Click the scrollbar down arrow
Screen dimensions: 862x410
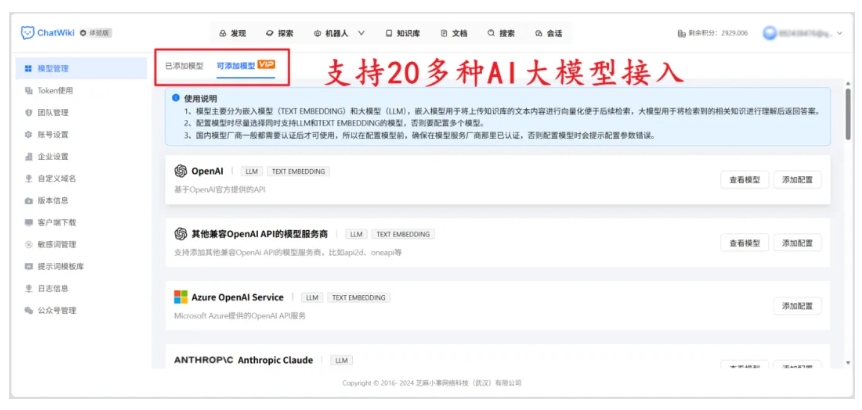(848, 363)
